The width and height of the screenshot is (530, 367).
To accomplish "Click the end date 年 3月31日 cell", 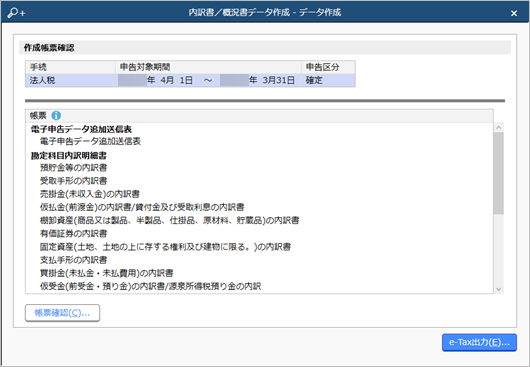I will coord(258,80).
